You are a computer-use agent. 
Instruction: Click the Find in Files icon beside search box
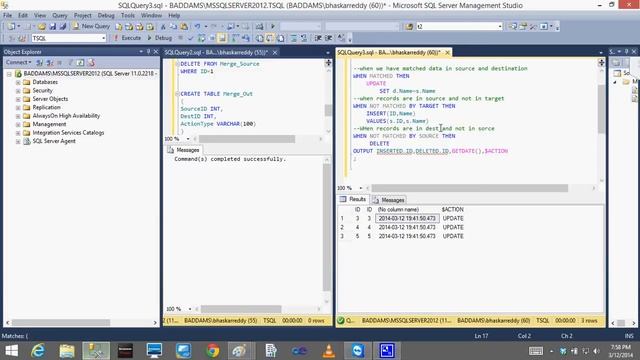click(x=409, y=26)
